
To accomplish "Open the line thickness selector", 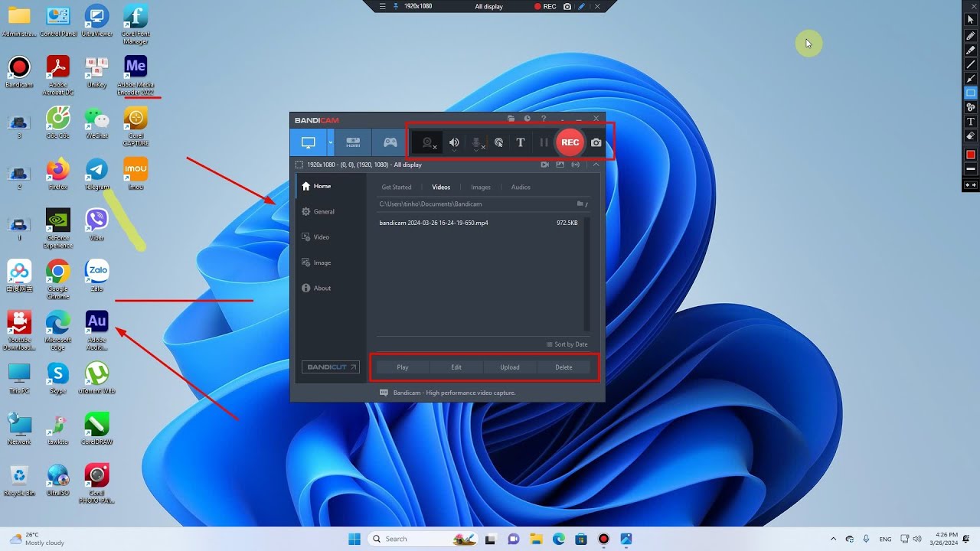I will (971, 168).
